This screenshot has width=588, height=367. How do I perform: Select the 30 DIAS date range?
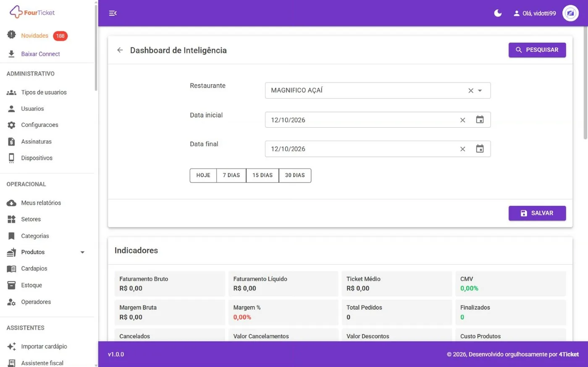coord(295,176)
